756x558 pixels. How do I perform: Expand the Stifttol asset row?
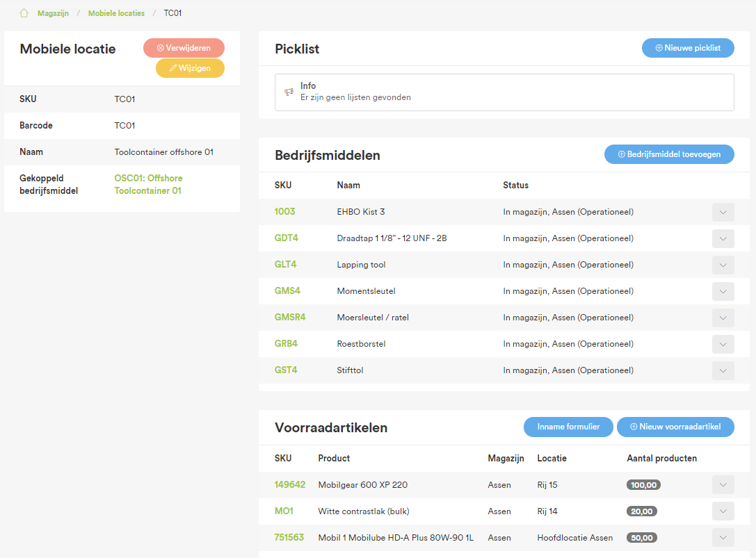pos(723,370)
